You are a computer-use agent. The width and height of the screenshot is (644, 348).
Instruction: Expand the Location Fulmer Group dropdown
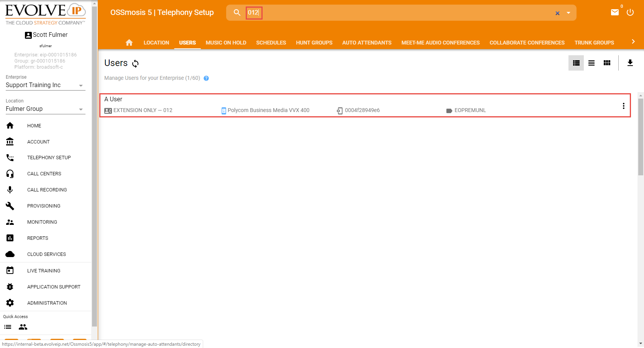click(80, 109)
